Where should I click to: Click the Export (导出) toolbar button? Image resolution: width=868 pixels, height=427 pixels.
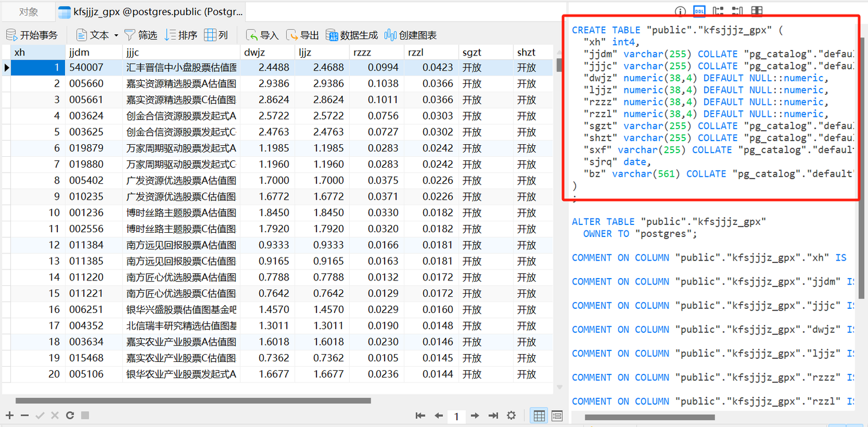click(303, 35)
